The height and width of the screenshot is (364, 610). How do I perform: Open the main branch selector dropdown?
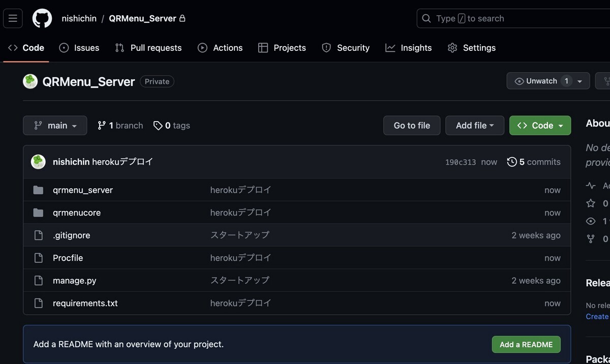coord(55,126)
